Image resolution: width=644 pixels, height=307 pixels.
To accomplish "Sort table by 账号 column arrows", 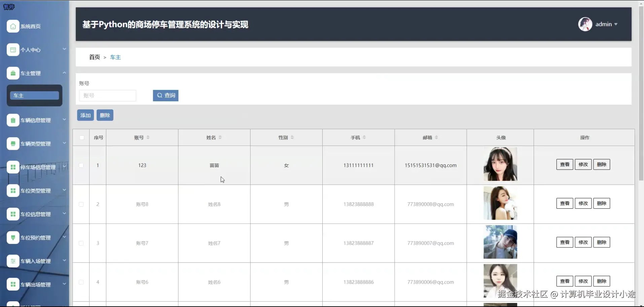I will [148, 137].
